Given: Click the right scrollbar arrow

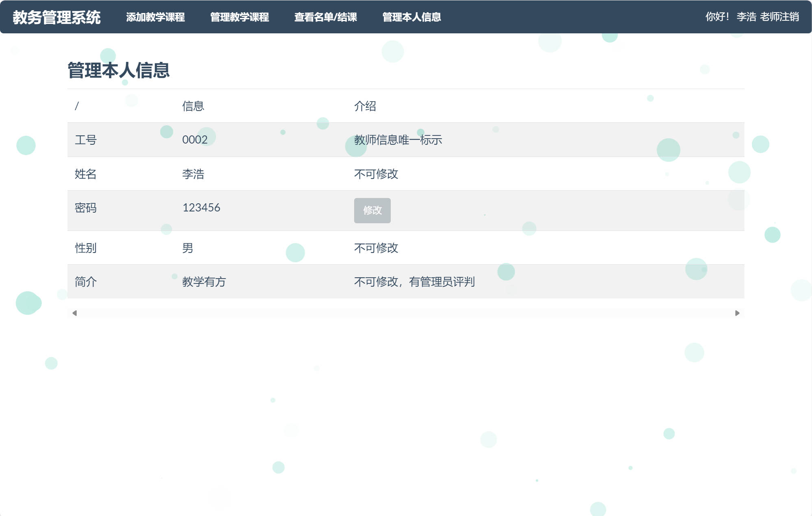Looking at the screenshot, I should pyautogui.click(x=737, y=313).
